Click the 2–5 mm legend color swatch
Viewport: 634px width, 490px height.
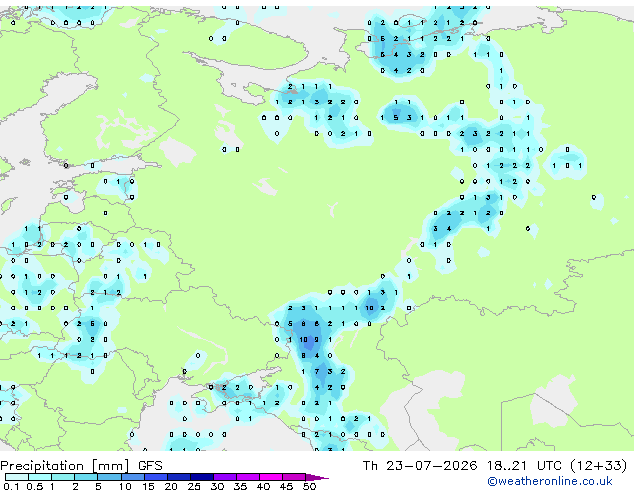86,477
